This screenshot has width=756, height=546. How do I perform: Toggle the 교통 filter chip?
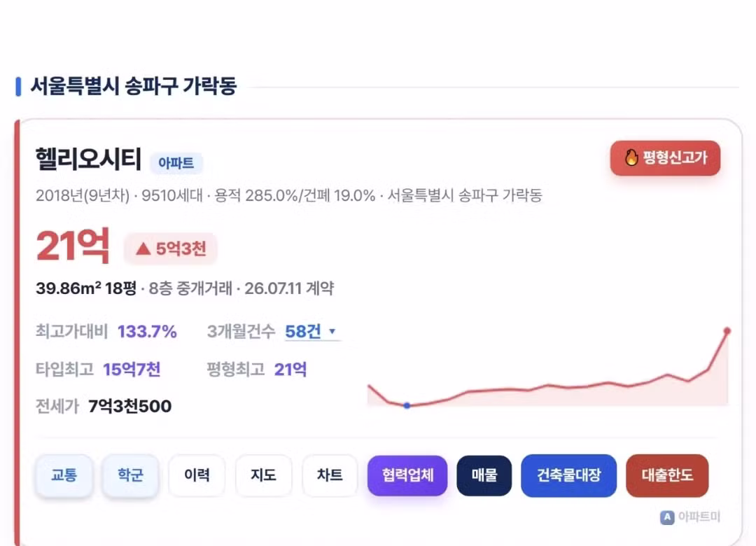64,475
